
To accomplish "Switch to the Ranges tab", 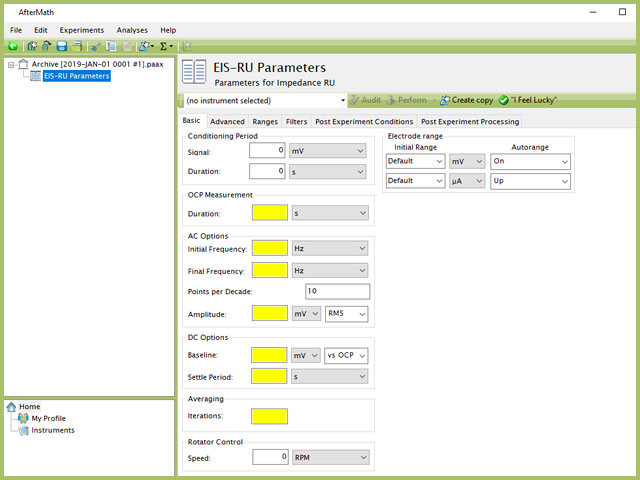I will point(265,122).
